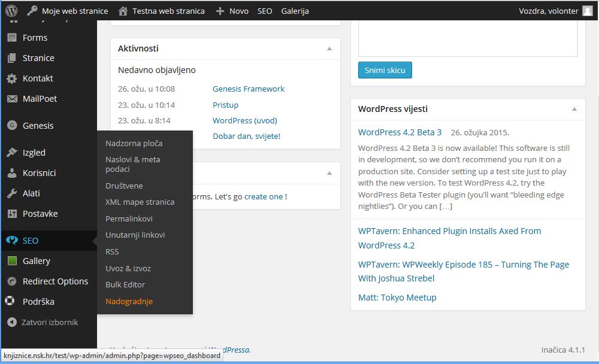The width and height of the screenshot is (599, 364).
Task: Open the Novo menu in admin bar
Action: coord(239,11)
